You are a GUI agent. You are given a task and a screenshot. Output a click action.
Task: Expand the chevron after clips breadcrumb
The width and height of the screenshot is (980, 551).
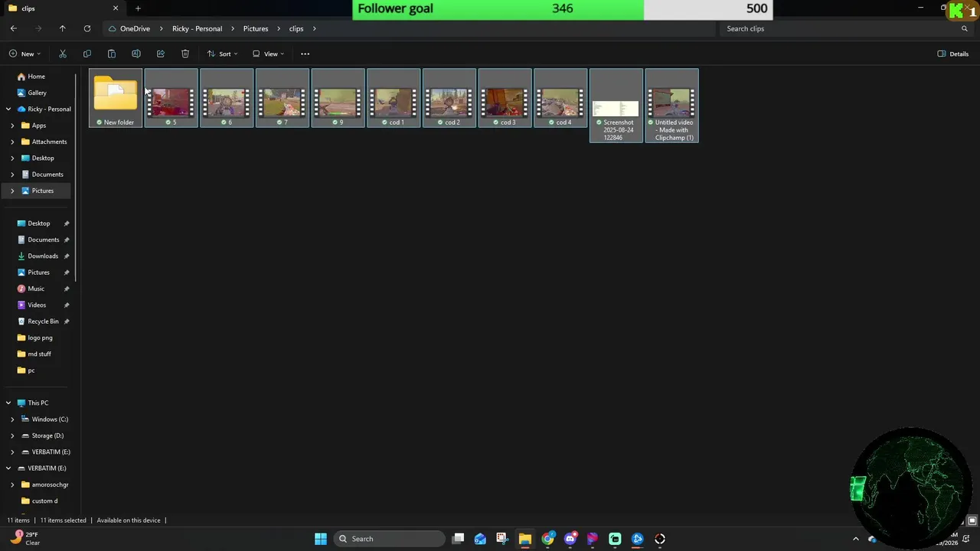314,28
